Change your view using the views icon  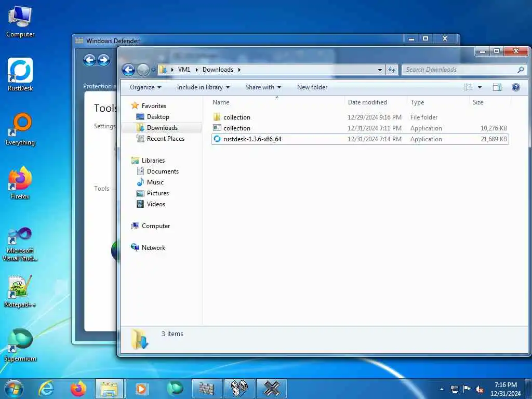pyautogui.click(x=469, y=87)
